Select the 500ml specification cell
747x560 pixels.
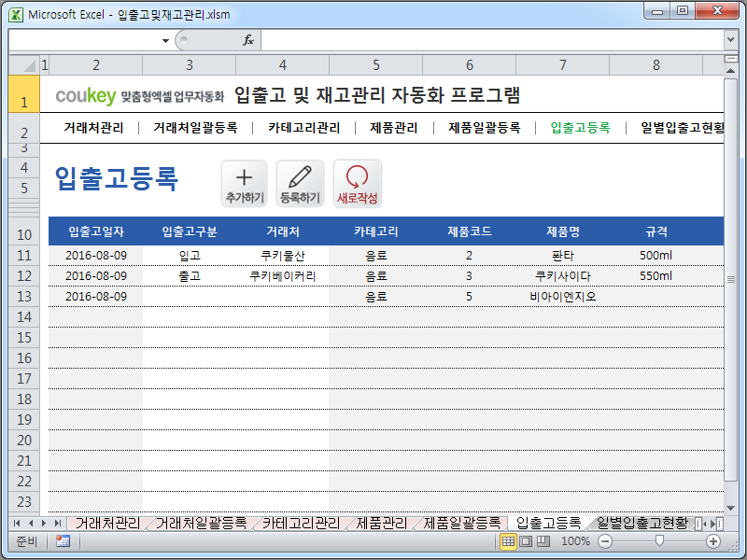point(656,255)
